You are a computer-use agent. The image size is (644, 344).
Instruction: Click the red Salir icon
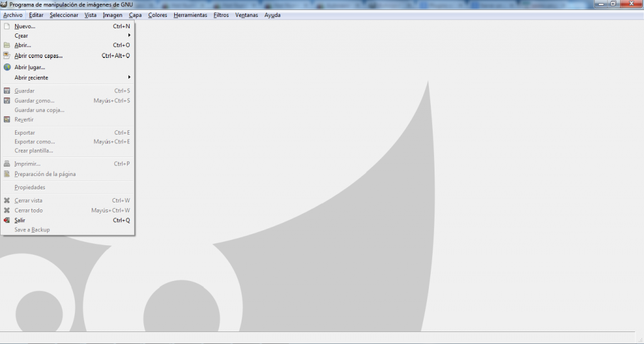pyautogui.click(x=7, y=220)
